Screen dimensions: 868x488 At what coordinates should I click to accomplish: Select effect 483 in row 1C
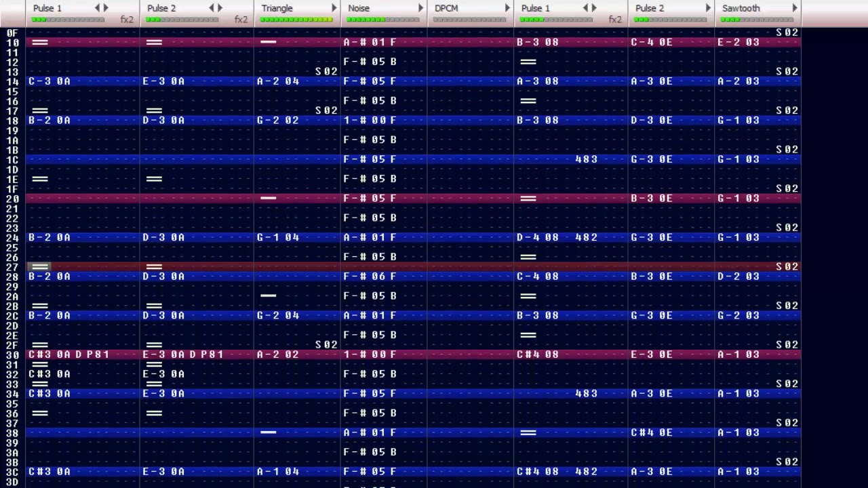pyautogui.click(x=587, y=159)
